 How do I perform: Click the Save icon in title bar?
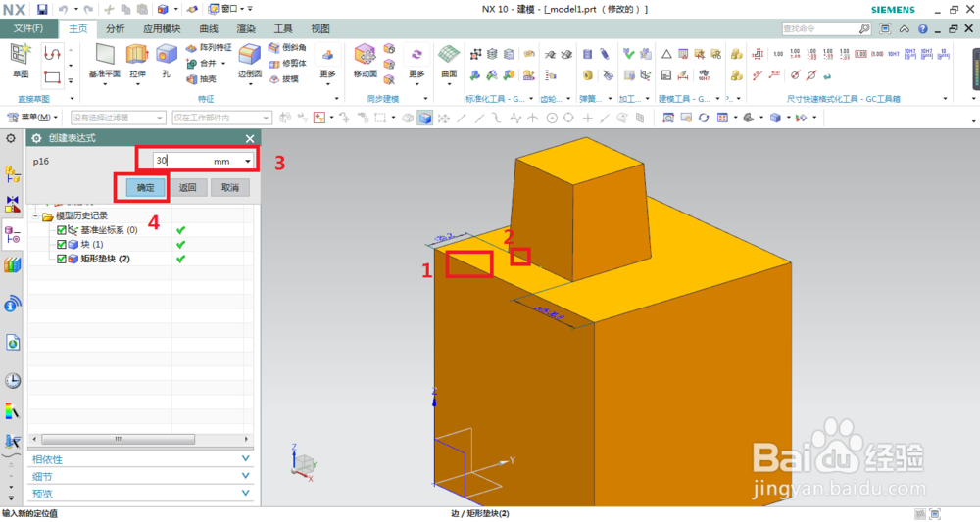pos(42,10)
